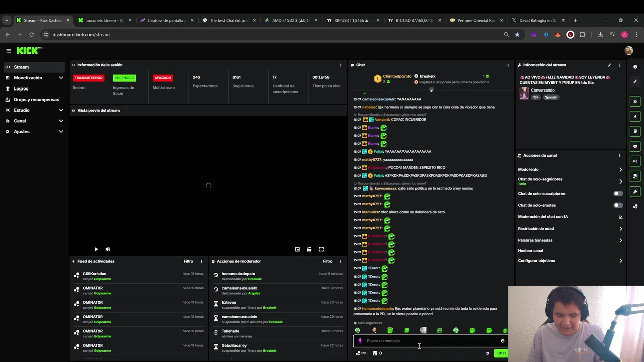Open the Información de la sesión options menu
Image resolution: width=644 pixels, height=362 pixels.
click(341, 65)
